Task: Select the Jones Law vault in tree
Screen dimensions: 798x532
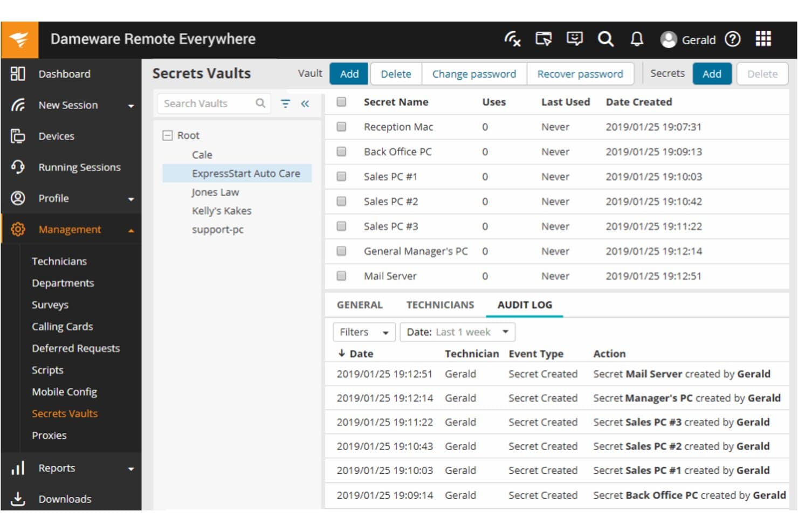Action: [x=215, y=192]
